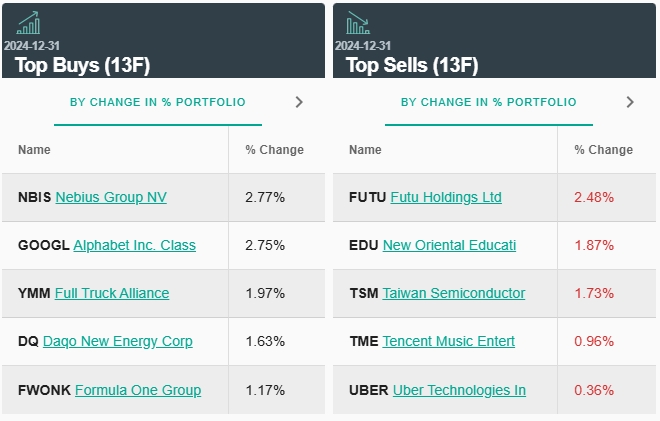Expand next arrow in Top Buys panel

299,102
